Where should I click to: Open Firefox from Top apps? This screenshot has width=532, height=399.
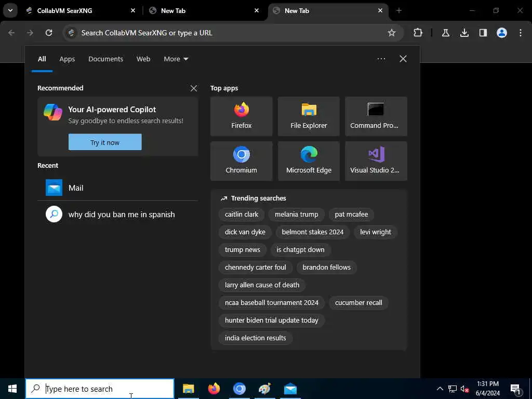241,116
